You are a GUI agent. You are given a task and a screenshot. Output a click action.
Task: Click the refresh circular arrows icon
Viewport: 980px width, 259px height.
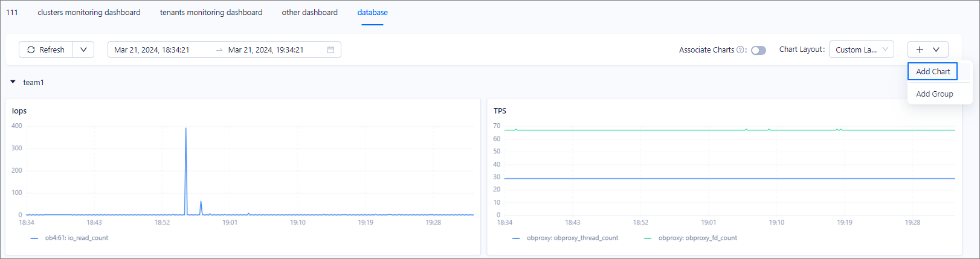(x=31, y=50)
